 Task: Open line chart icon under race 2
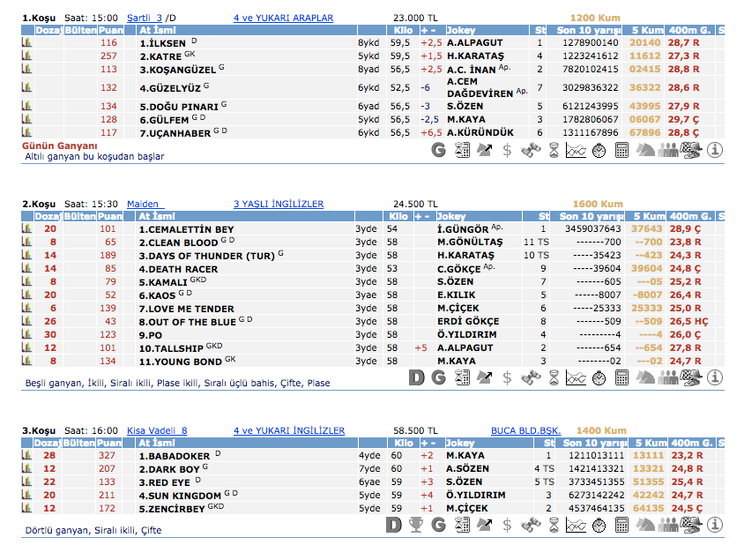(576, 377)
